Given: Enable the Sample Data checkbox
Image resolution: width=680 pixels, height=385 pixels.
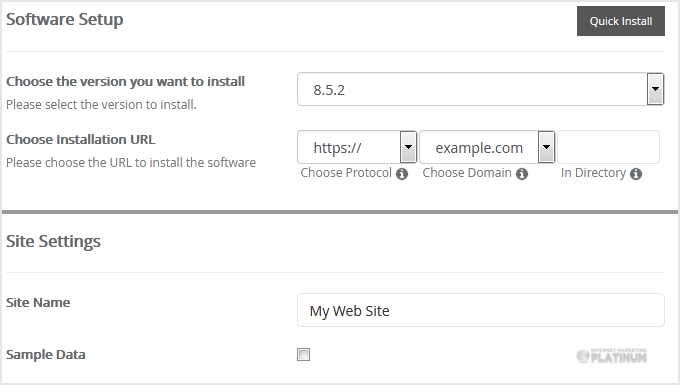Looking at the screenshot, I should (x=303, y=354).
